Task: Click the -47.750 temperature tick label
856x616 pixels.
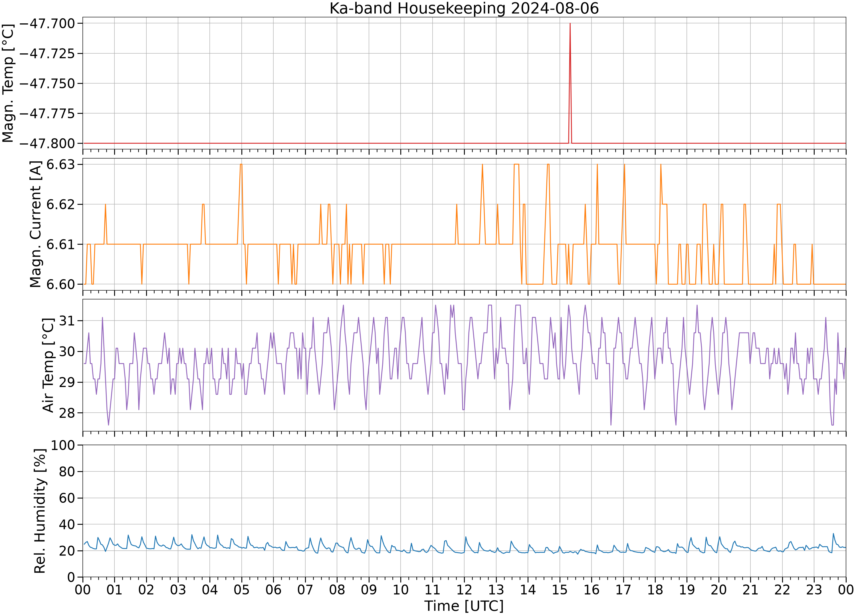Action: [x=47, y=83]
